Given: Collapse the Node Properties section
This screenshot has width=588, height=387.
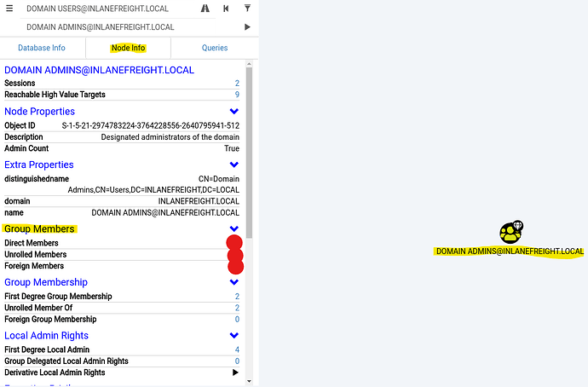Looking at the screenshot, I should point(234,112).
